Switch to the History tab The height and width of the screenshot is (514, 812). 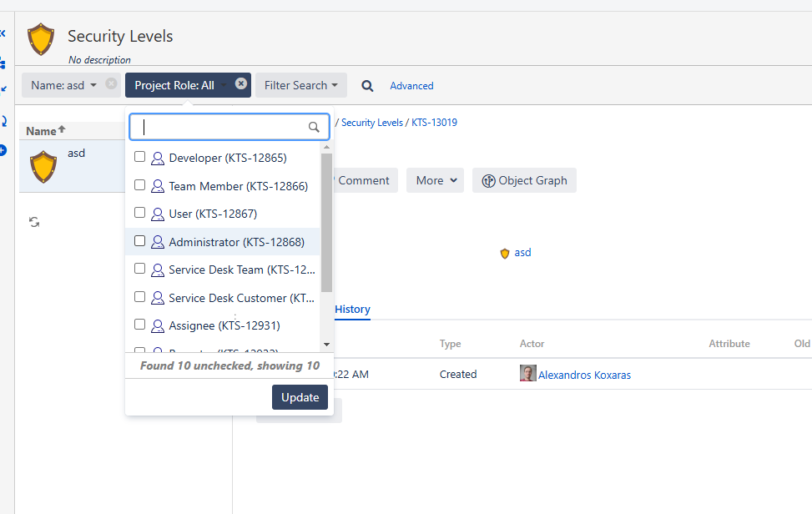point(352,309)
